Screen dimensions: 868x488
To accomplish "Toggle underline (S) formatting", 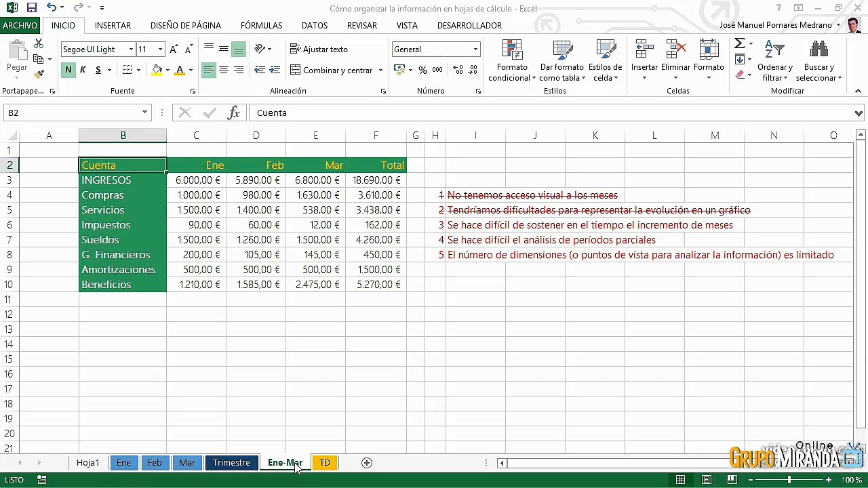I will click(98, 70).
